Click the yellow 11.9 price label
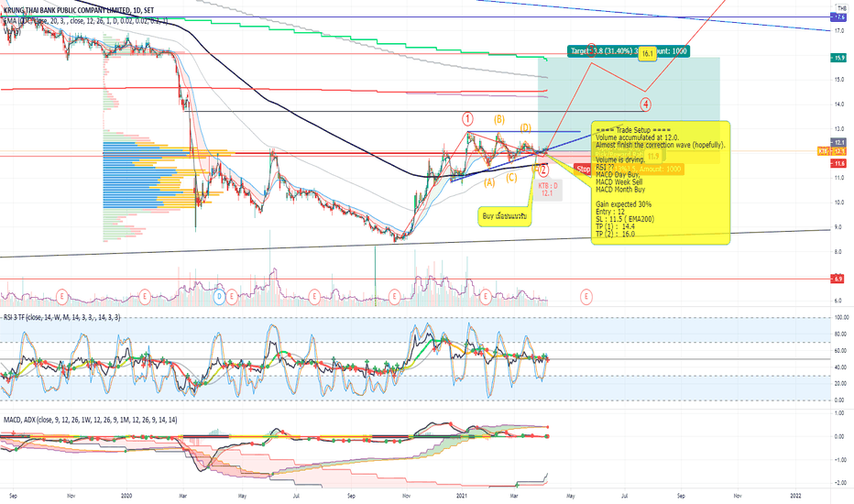 653,157
